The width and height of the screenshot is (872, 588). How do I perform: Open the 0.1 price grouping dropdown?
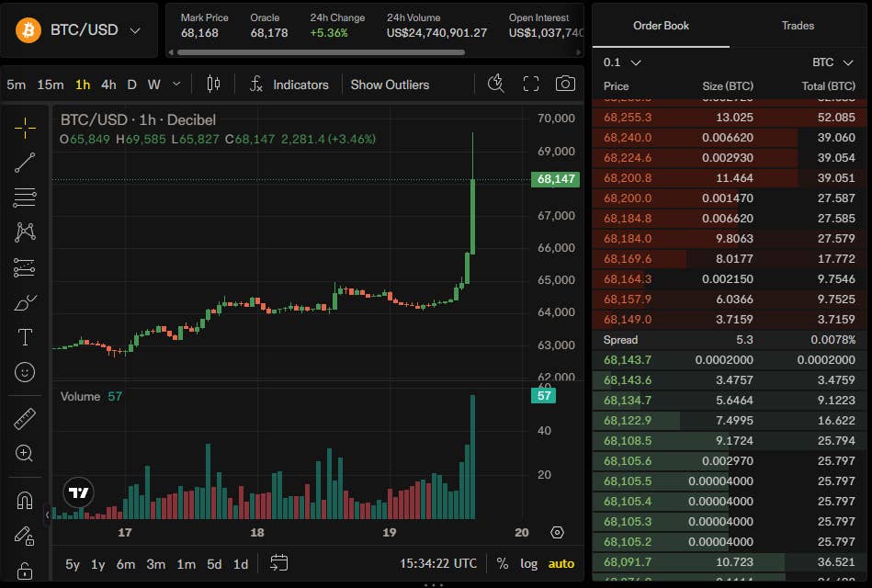[622, 62]
